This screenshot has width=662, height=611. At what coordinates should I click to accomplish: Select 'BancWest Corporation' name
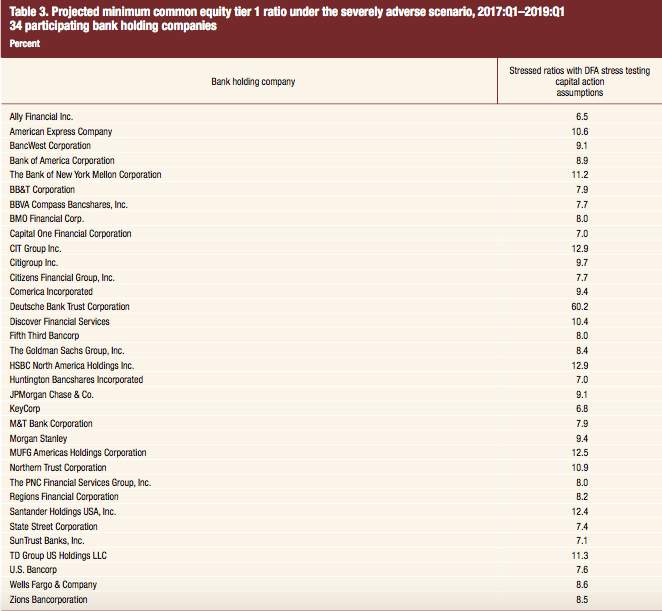tap(50, 146)
